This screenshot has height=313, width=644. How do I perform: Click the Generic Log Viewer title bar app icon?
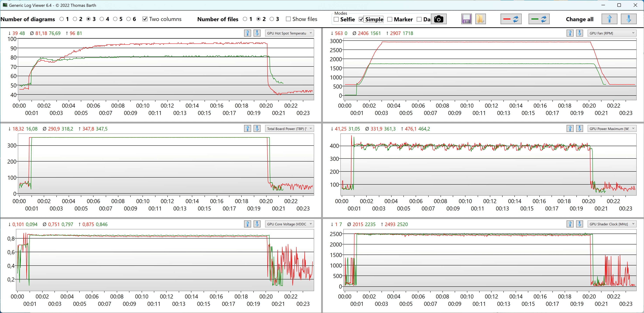tap(5, 5)
